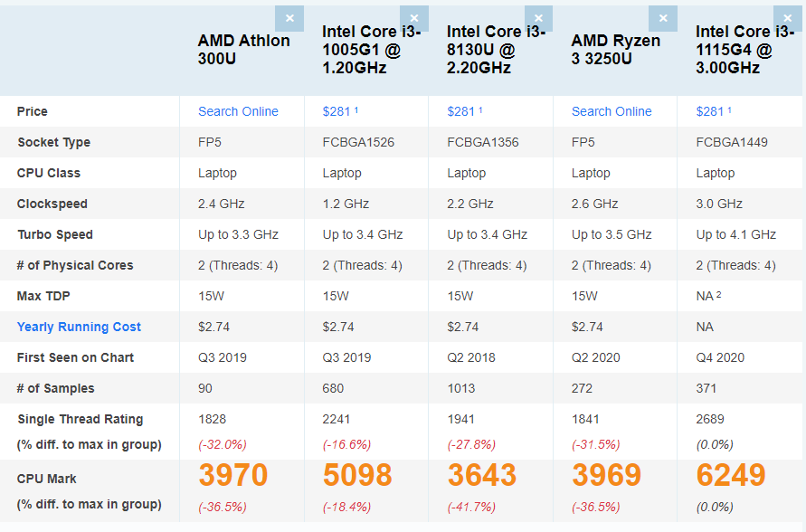
Task: Click the AMD Ryzen 3 3250U header name
Action: [x=616, y=49]
